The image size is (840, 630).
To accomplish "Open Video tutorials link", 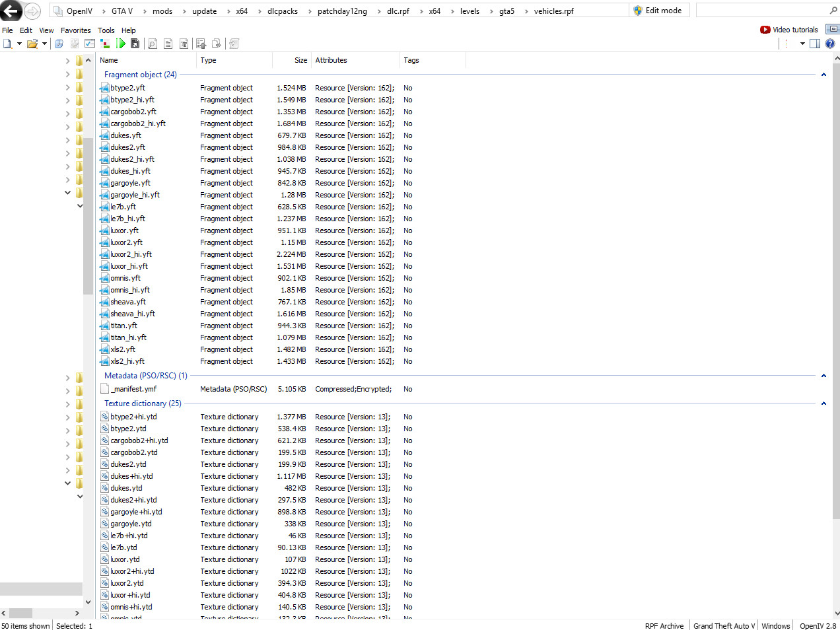I will [795, 30].
